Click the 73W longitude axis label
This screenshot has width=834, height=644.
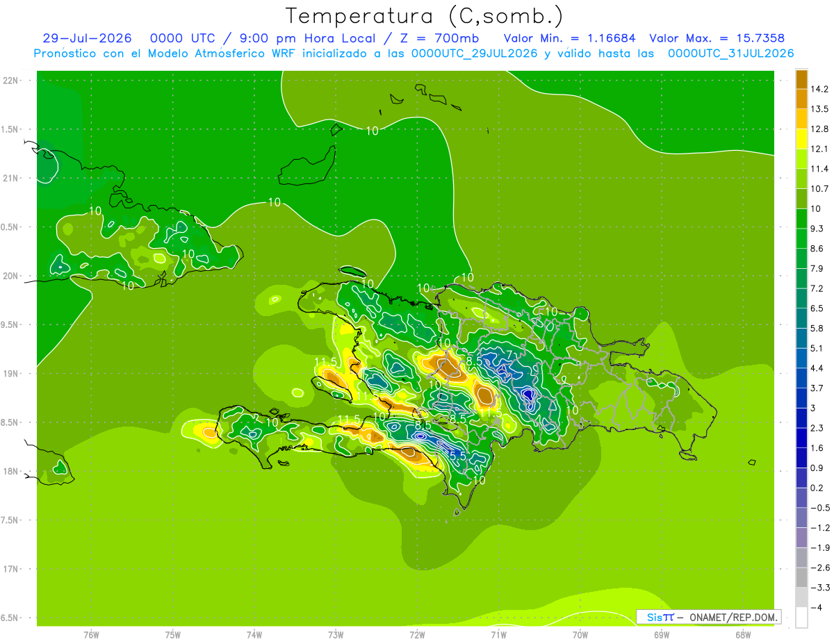click(336, 635)
